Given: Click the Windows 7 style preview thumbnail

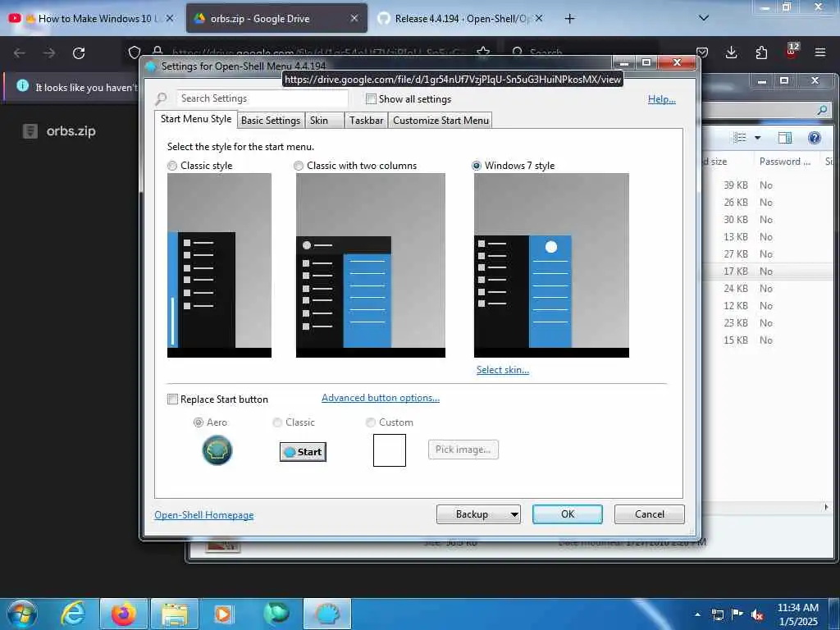Looking at the screenshot, I should click(x=551, y=265).
